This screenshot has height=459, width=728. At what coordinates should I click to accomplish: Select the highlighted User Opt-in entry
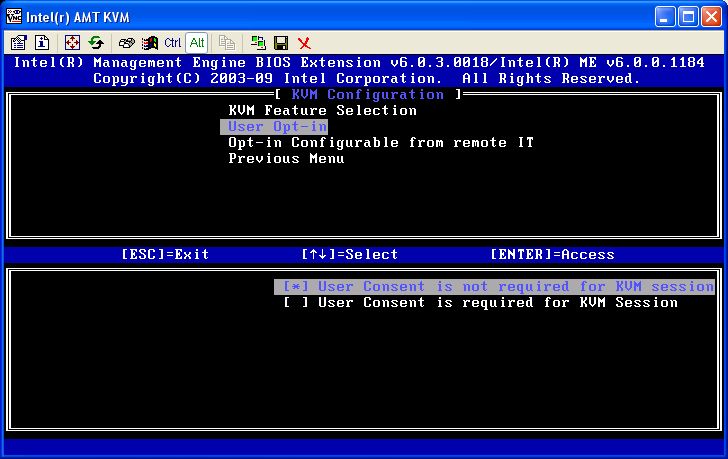[x=274, y=127]
